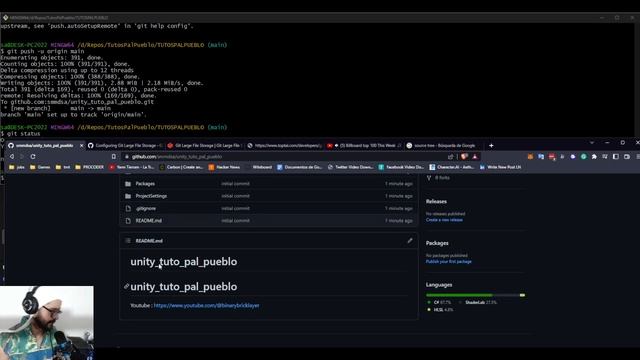This screenshot has width=640, height=360.
Task: Open the extensions puzzle piece icon
Action: click(594, 157)
